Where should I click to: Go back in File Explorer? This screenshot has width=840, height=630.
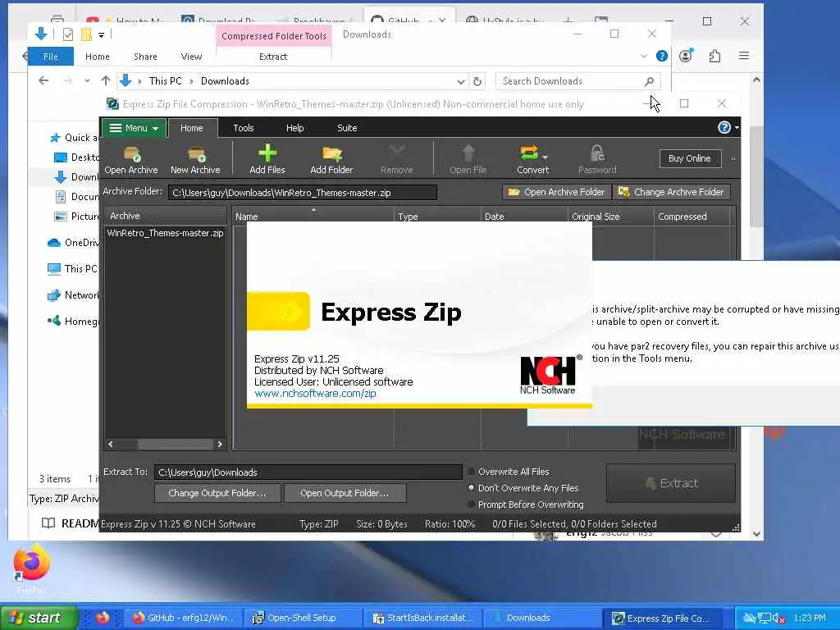click(x=43, y=81)
